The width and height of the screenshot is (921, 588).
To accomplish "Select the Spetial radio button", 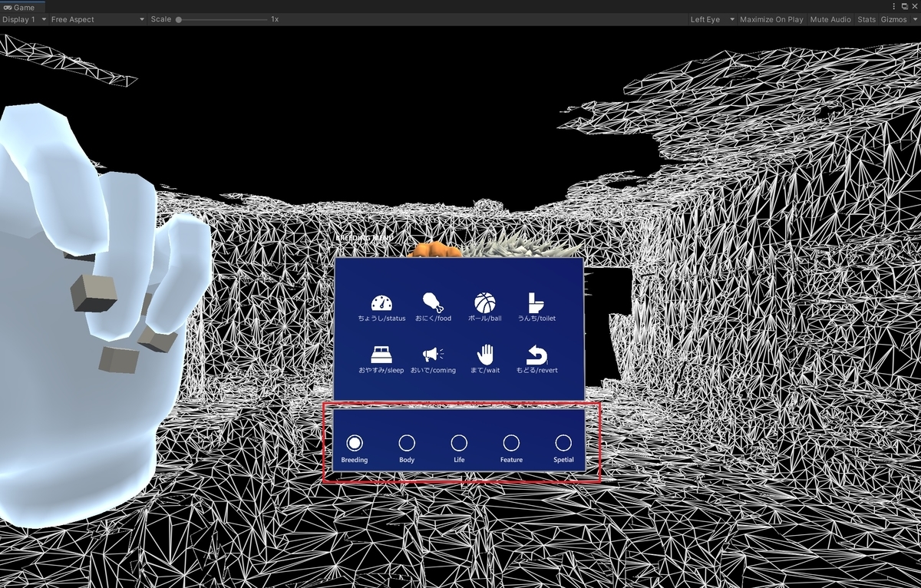I will tap(563, 442).
